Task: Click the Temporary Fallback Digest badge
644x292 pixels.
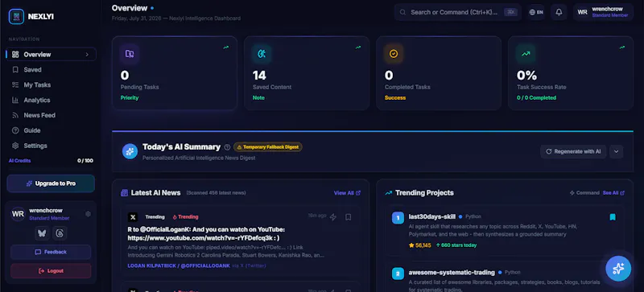Action: tap(268, 147)
